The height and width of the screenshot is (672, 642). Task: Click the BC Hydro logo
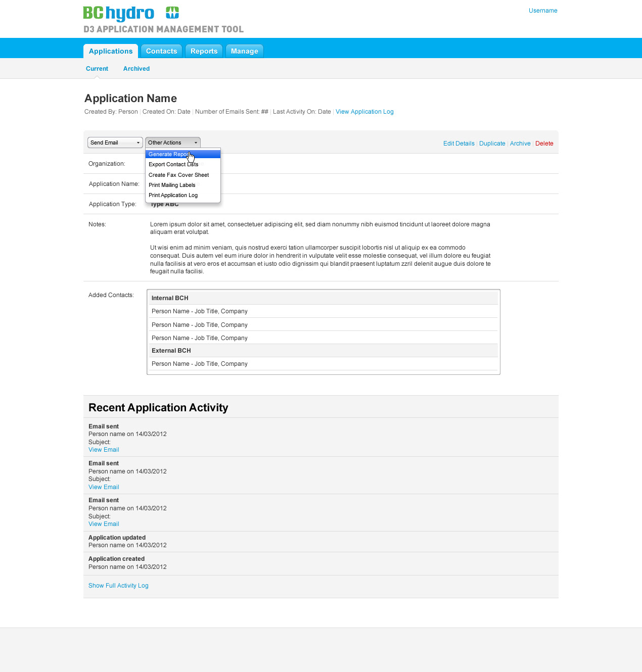click(x=131, y=13)
